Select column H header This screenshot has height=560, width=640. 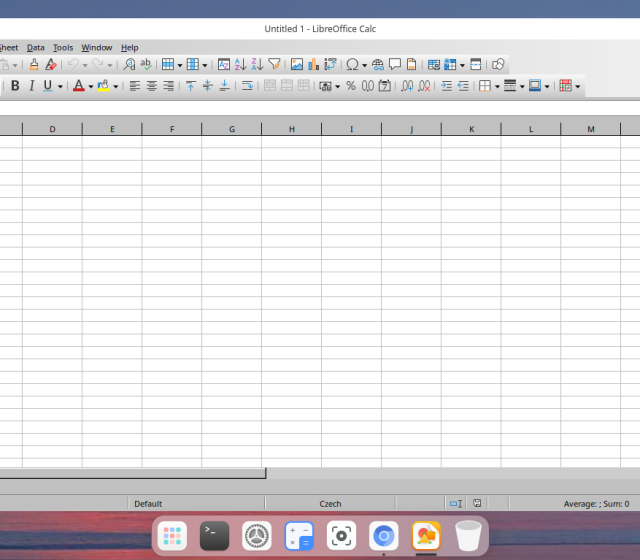click(x=292, y=129)
